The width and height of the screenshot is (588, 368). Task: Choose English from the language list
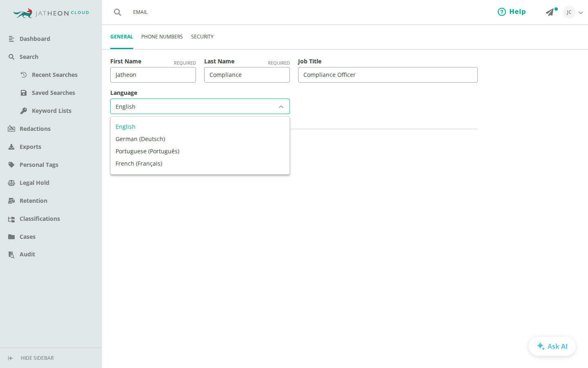coord(200,127)
